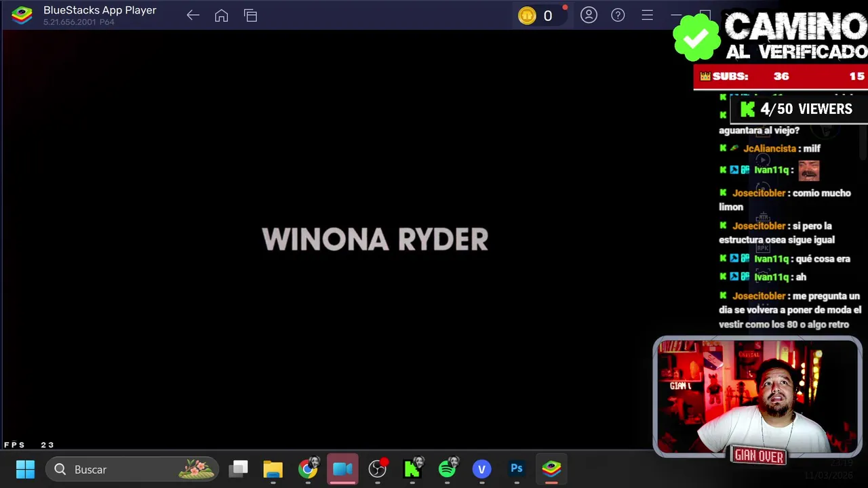This screenshot has height=488, width=868.
Task: Click the FPS 23 counter
Action: (x=29, y=445)
